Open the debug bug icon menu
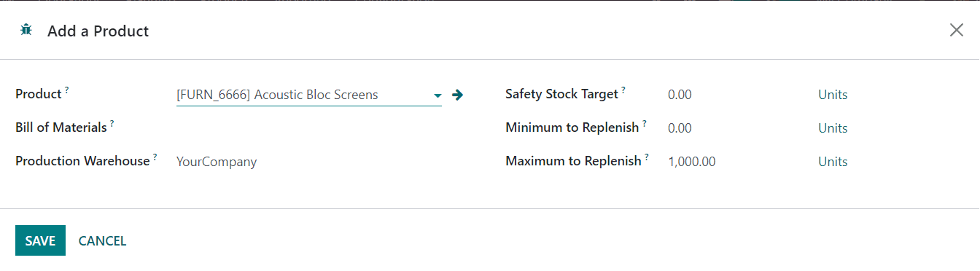The image size is (980, 271). coord(27,30)
